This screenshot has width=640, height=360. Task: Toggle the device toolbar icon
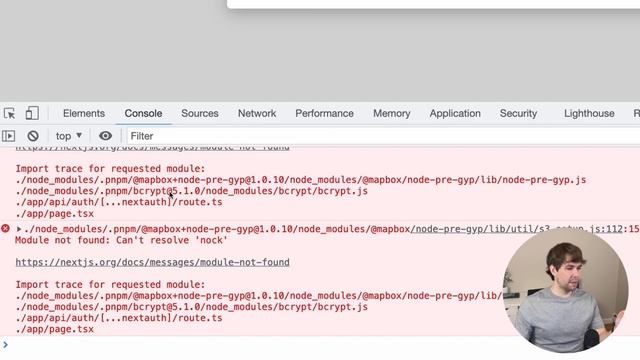(x=32, y=113)
